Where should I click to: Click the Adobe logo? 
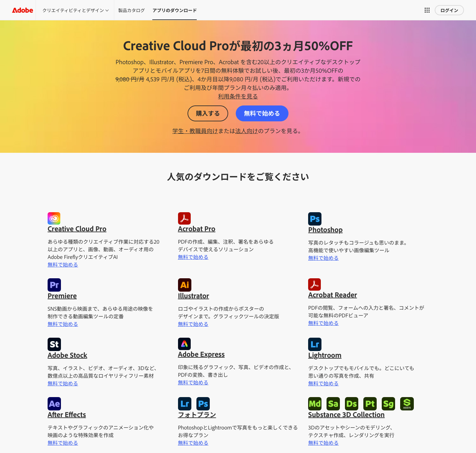coord(22,10)
